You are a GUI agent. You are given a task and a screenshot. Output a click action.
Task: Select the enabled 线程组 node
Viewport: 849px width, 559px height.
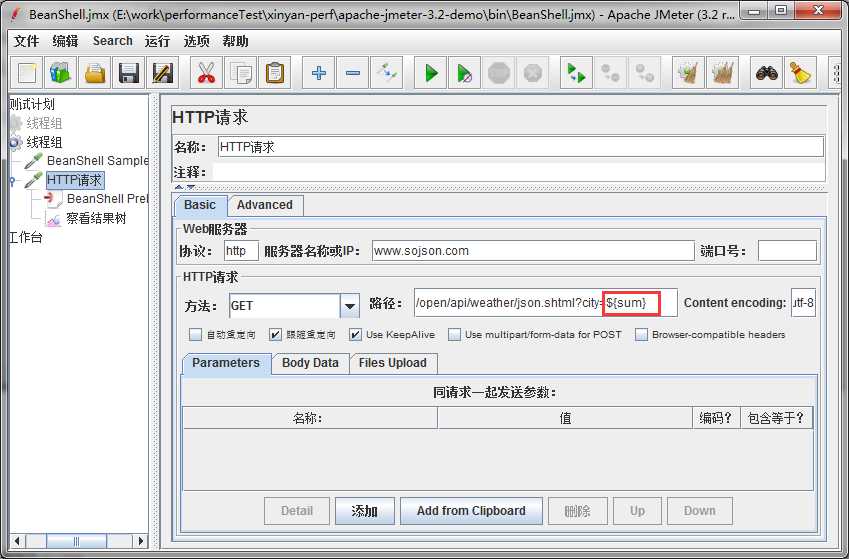tap(36, 142)
